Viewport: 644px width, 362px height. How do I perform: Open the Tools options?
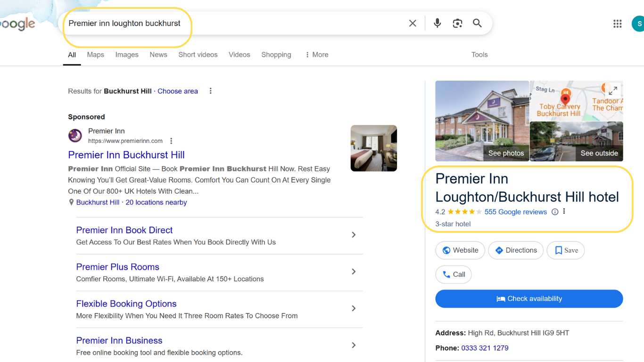(479, 55)
